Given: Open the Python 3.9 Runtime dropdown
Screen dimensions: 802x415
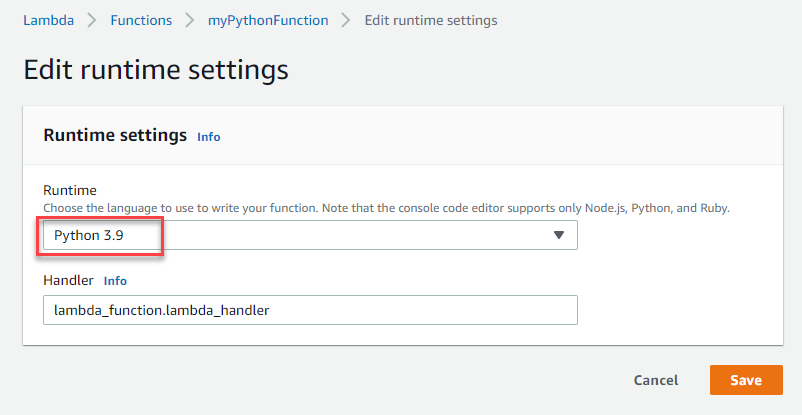Looking at the screenshot, I should pos(310,235).
